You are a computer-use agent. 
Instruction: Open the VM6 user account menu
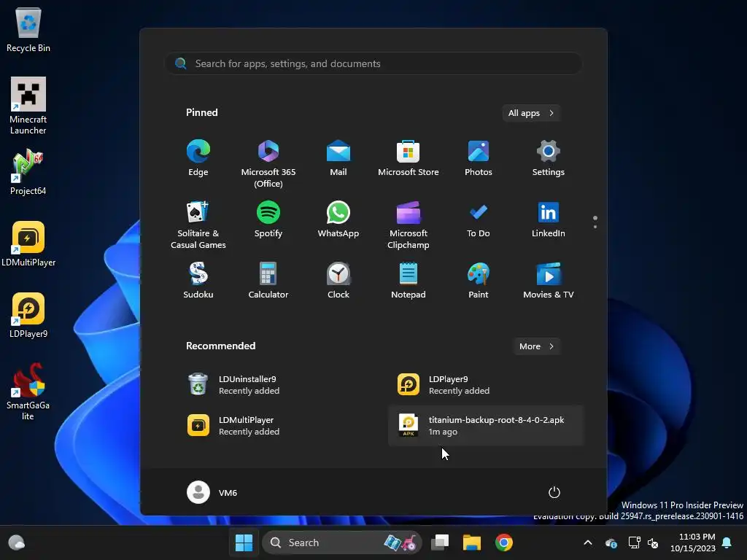(x=212, y=492)
